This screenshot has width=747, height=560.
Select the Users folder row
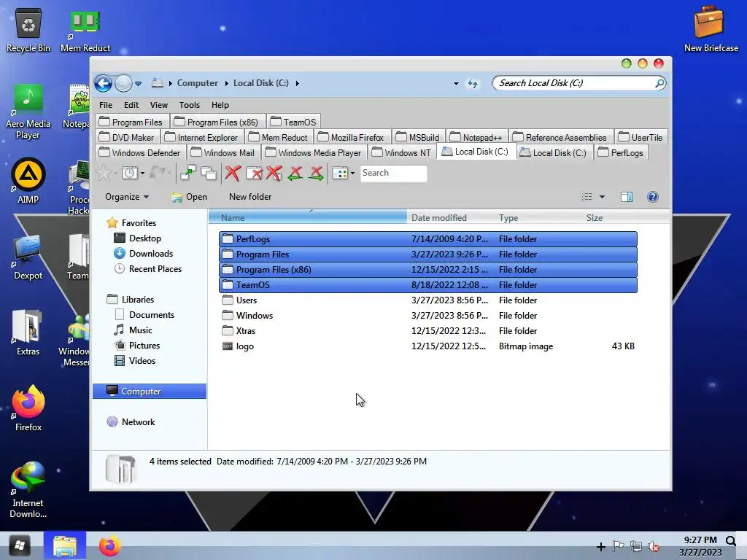click(x=427, y=300)
